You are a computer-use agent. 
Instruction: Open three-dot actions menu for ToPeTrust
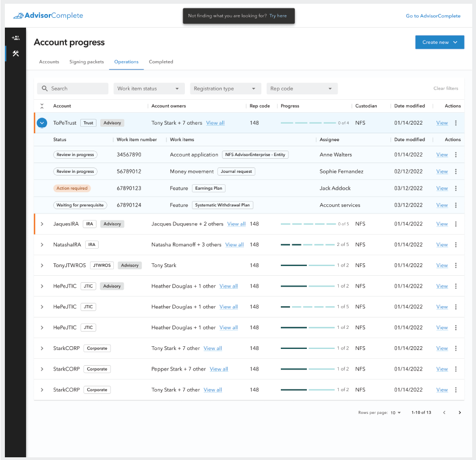pyautogui.click(x=455, y=123)
